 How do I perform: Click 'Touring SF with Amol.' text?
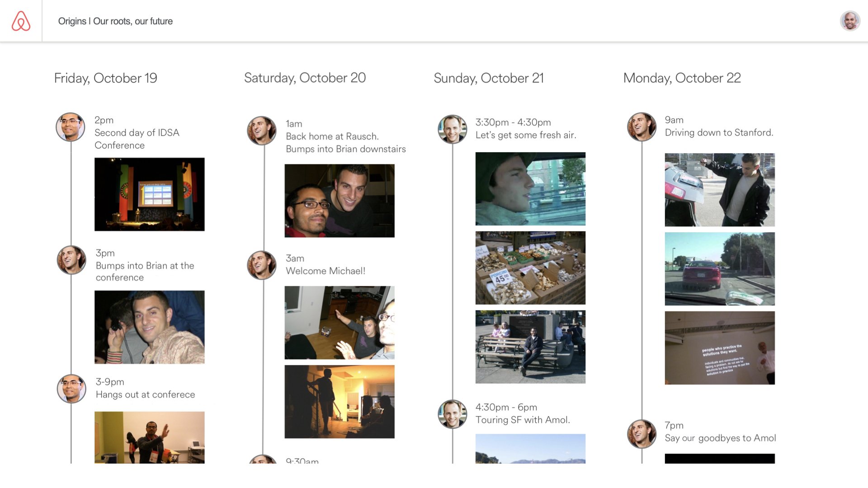[x=523, y=420]
